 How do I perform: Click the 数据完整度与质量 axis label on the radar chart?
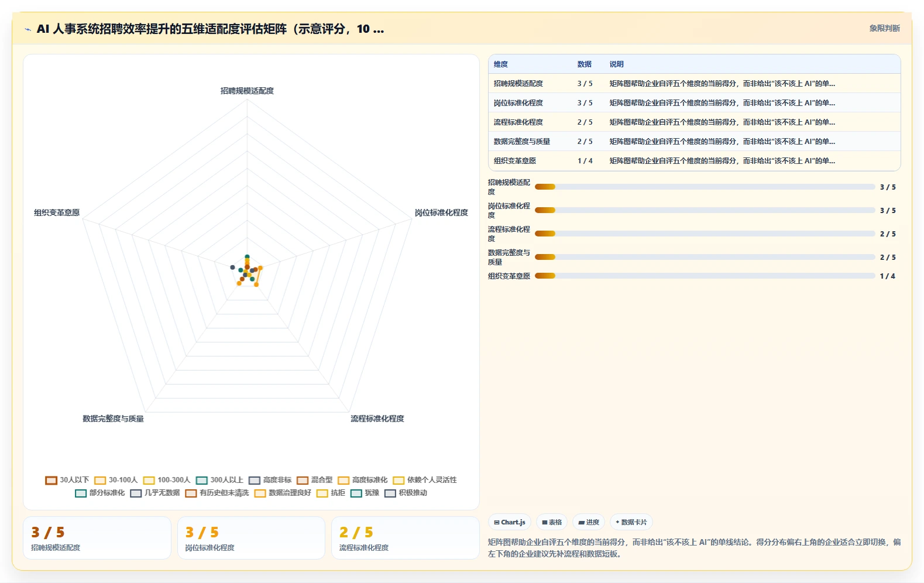pyautogui.click(x=113, y=419)
